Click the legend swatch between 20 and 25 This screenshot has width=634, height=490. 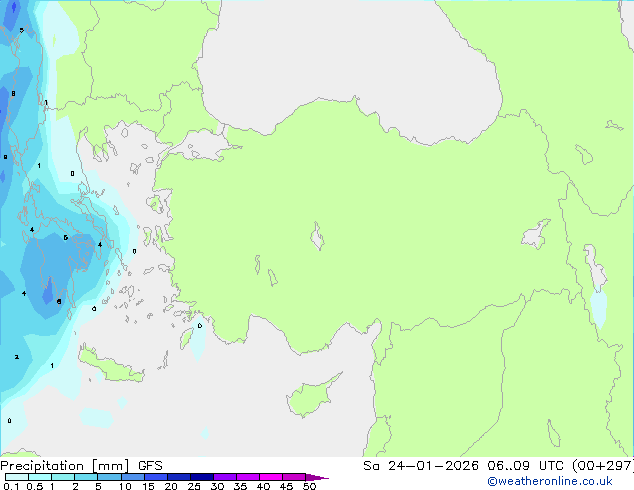click(179, 477)
